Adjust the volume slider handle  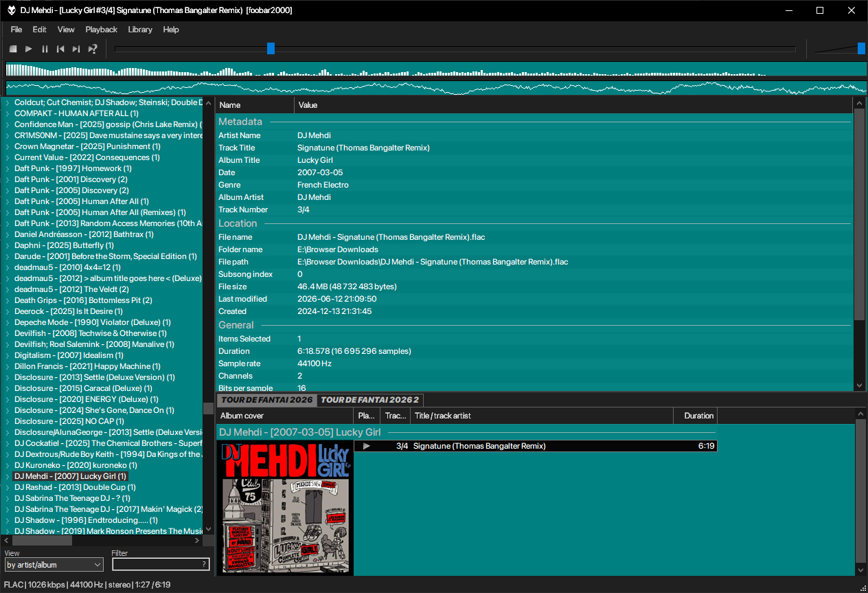(x=861, y=48)
